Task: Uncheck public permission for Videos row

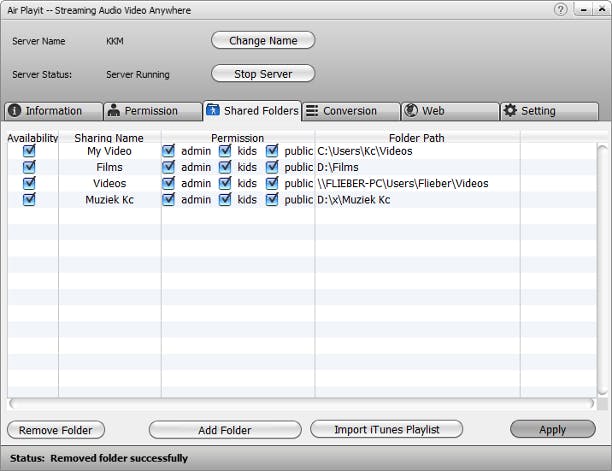Action: tap(272, 183)
